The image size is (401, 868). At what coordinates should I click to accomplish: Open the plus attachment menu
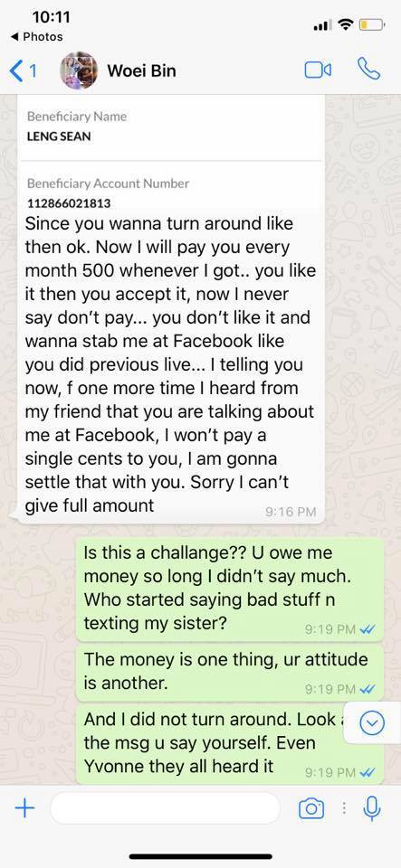click(x=24, y=808)
